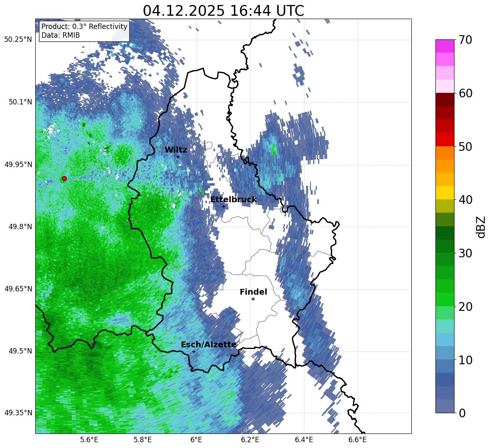Viewport: 491px width, 448px height.
Task: Click the orange colorbar segment below 50
Action: 445,153
